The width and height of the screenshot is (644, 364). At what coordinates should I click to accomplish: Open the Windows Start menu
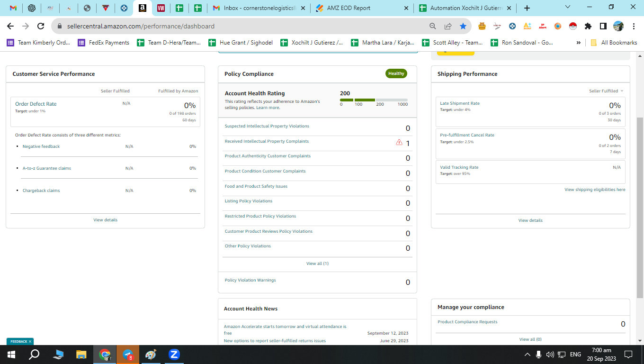point(11,354)
